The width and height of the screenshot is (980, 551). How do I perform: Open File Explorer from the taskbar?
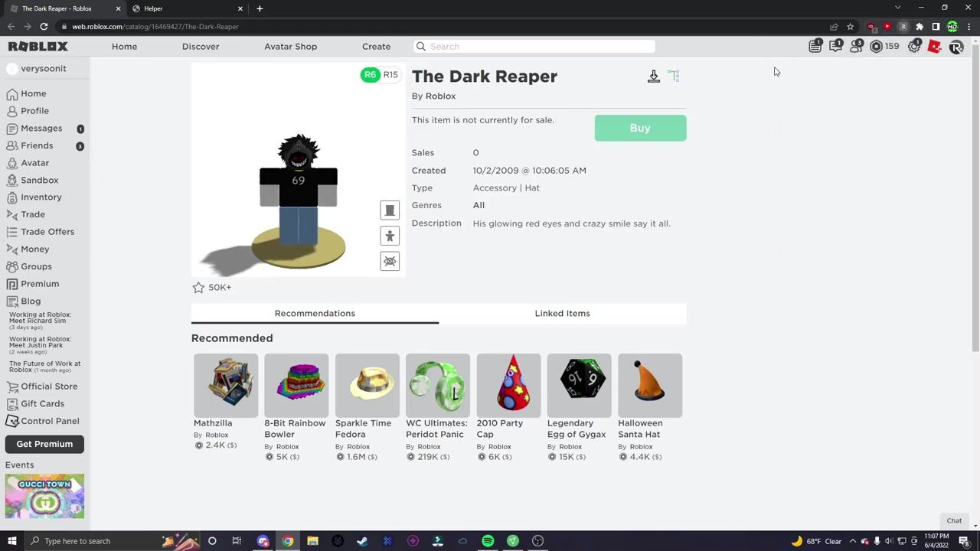312,541
